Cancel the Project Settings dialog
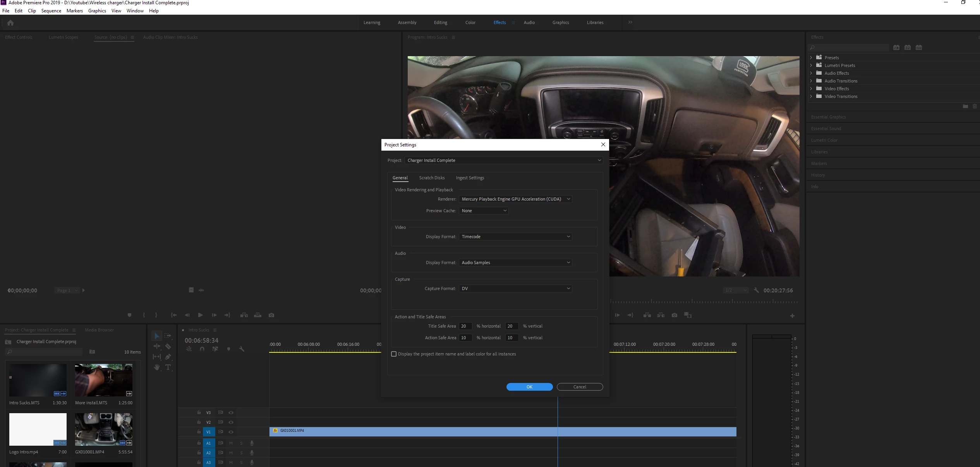980x467 pixels. [580, 387]
